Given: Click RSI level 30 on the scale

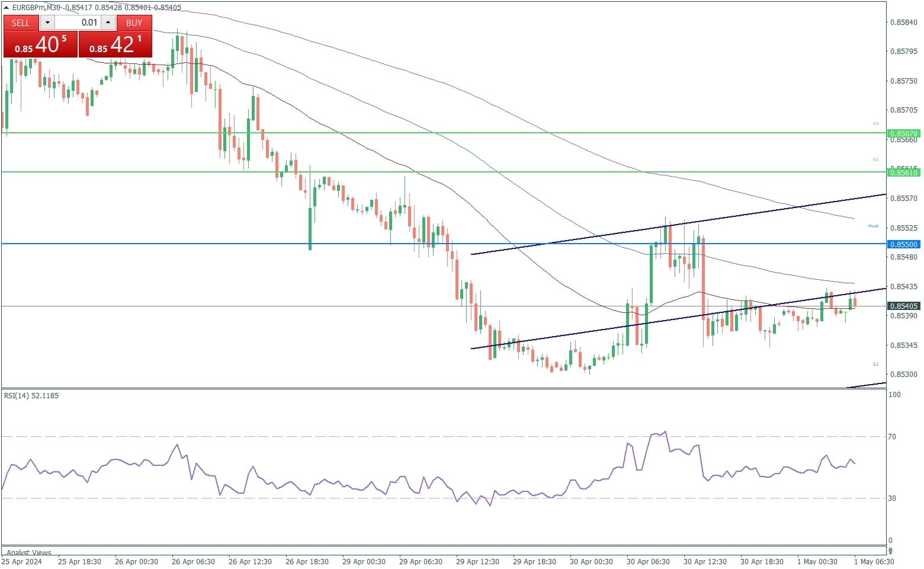Looking at the screenshot, I should click(x=892, y=498).
